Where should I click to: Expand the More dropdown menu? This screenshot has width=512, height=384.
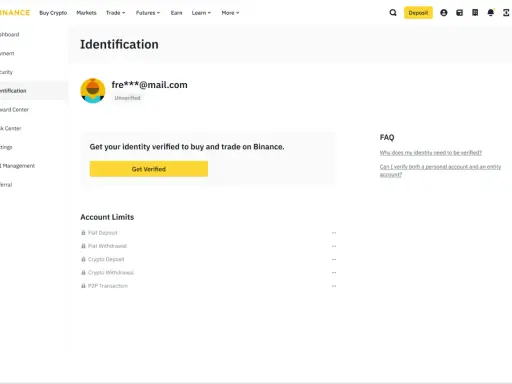click(230, 13)
